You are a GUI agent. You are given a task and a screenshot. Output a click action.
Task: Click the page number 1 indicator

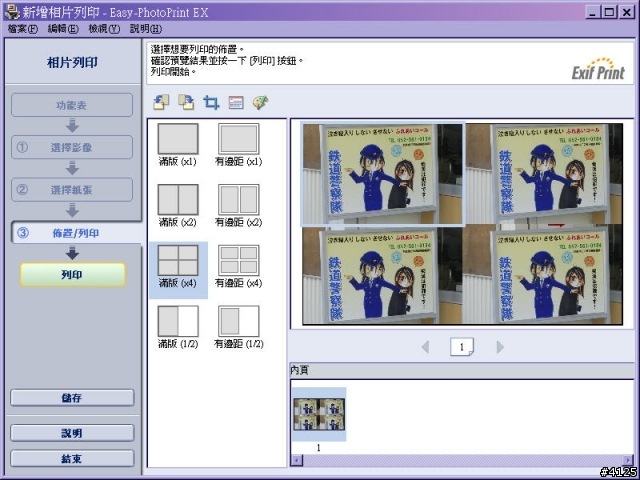(462, 347)
